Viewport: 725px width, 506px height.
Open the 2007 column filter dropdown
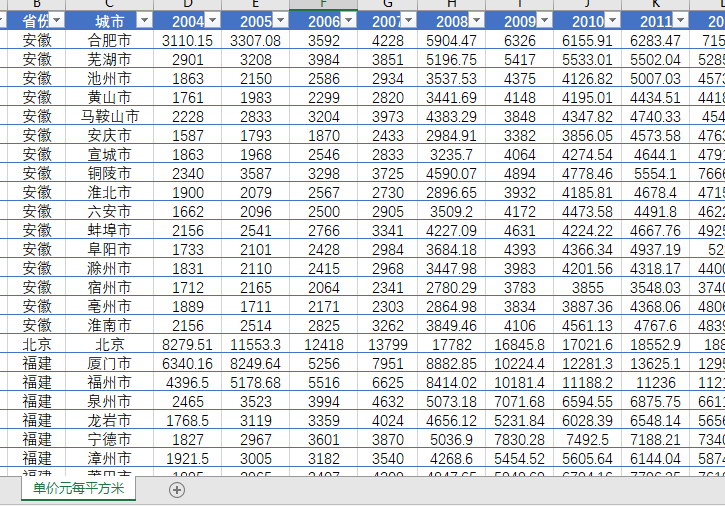pyautogui.click(x=408, y=20)
